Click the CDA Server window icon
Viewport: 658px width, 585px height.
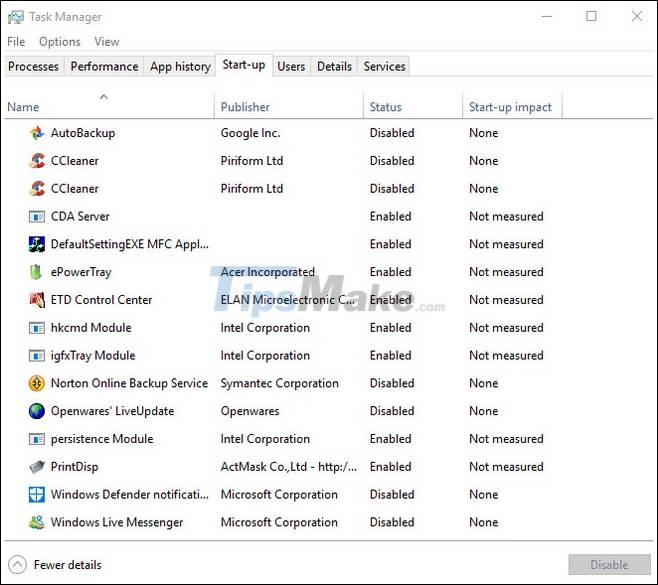click(37, 217)
